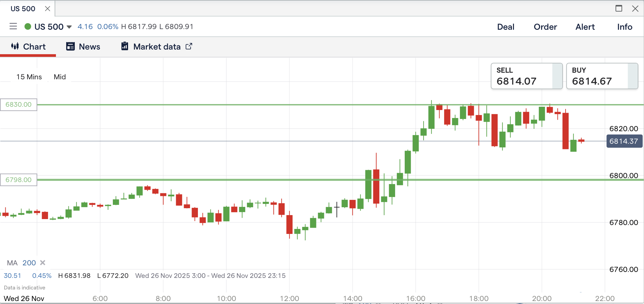644x304 pixels.
Task: Maximize the chart window
Action: coord(619,9)
